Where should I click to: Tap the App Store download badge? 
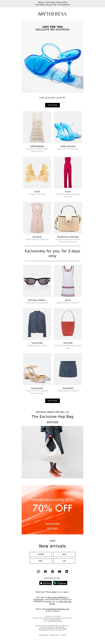tap(46, 583)
